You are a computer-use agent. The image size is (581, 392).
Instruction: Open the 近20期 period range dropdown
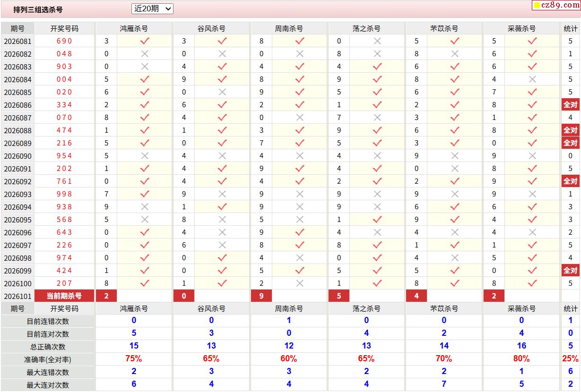(152, 9)
